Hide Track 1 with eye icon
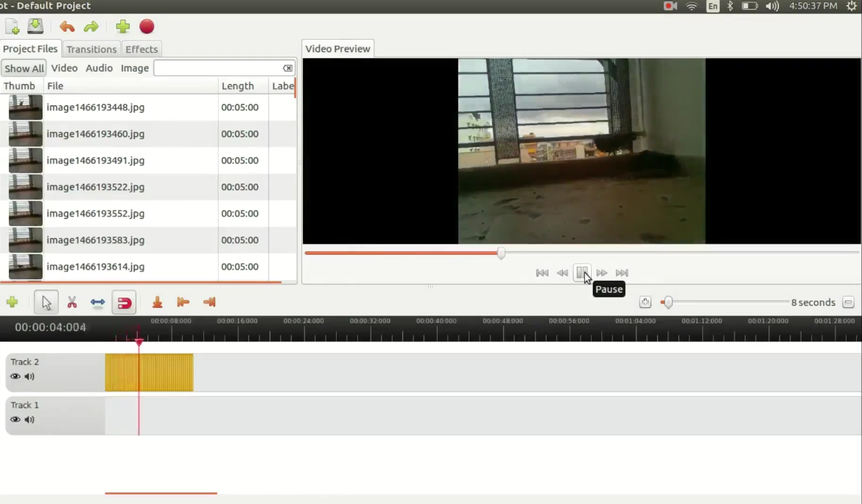Viewport: 862px width, 504px height. pyautogui.click(x=15, y=419)
